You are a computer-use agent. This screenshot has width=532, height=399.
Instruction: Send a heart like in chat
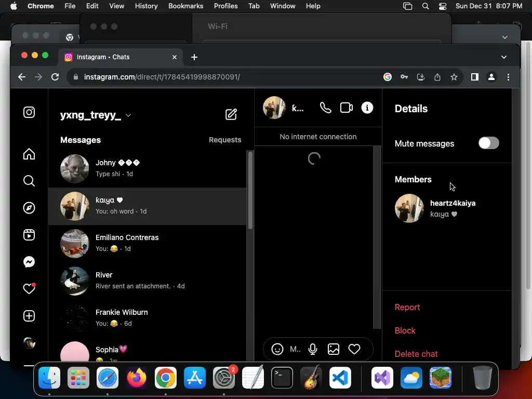(354, 349)
